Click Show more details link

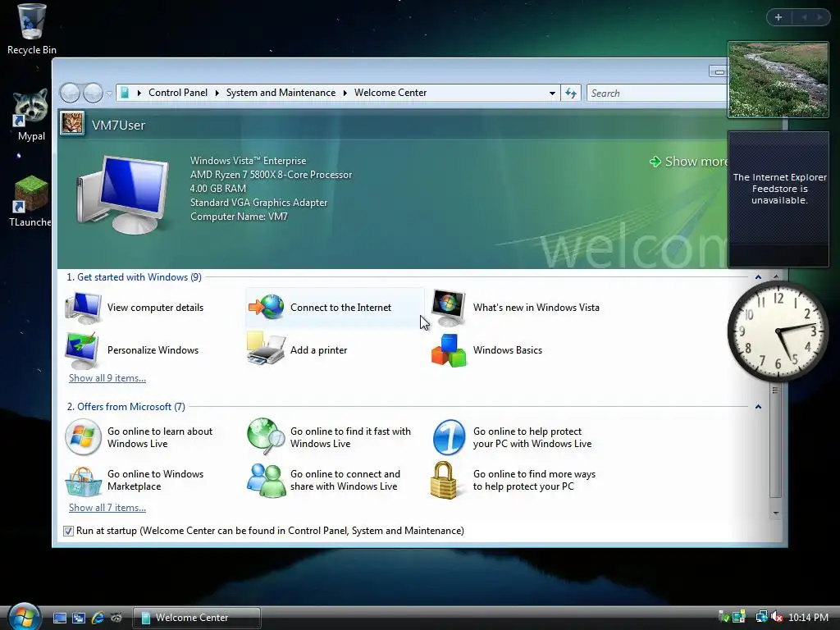tap(689, 162)
